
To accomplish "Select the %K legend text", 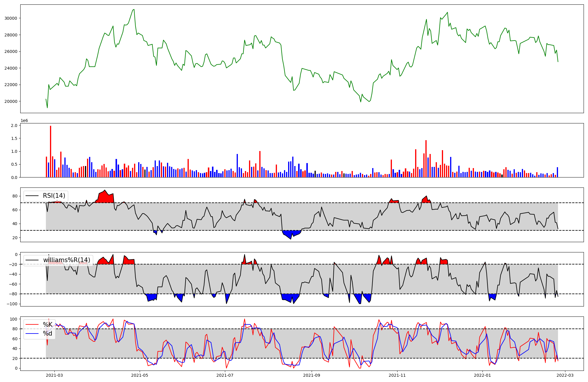I will [x=48, y=325].
